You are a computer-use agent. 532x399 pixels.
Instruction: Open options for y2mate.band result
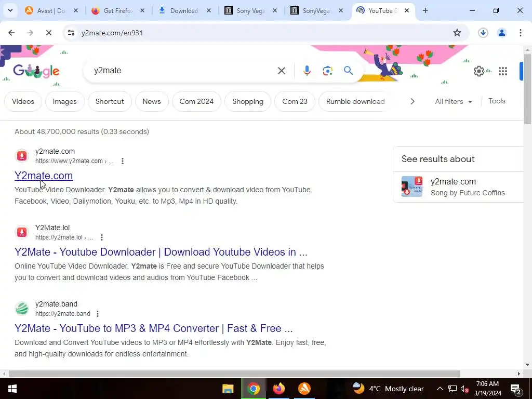point(98,314)
